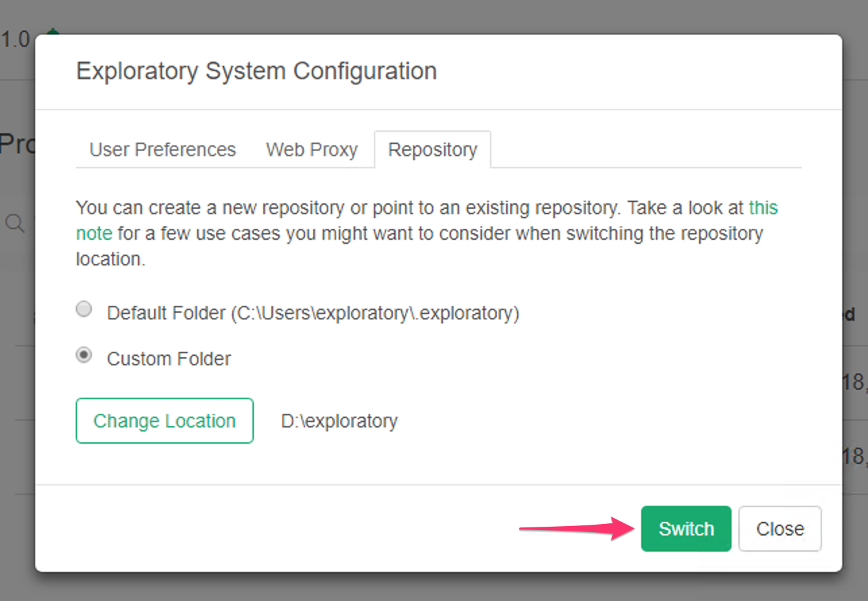
Task: Click the D:\exploratory path text
Action: pos(340,421)
